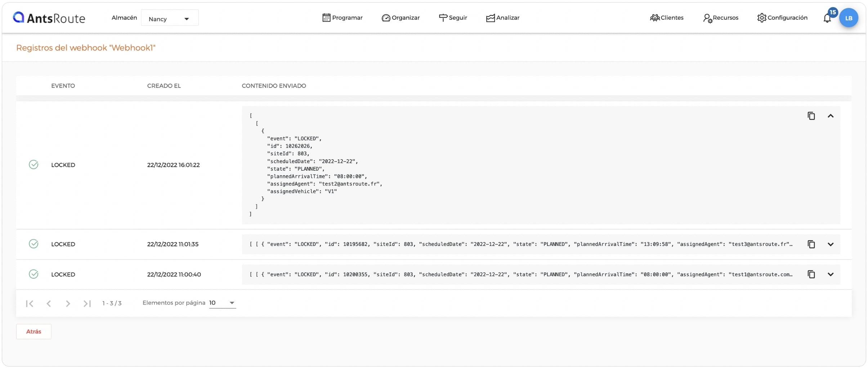
Task: Open the Elementos por página dropdown
Action: point(222,303)
